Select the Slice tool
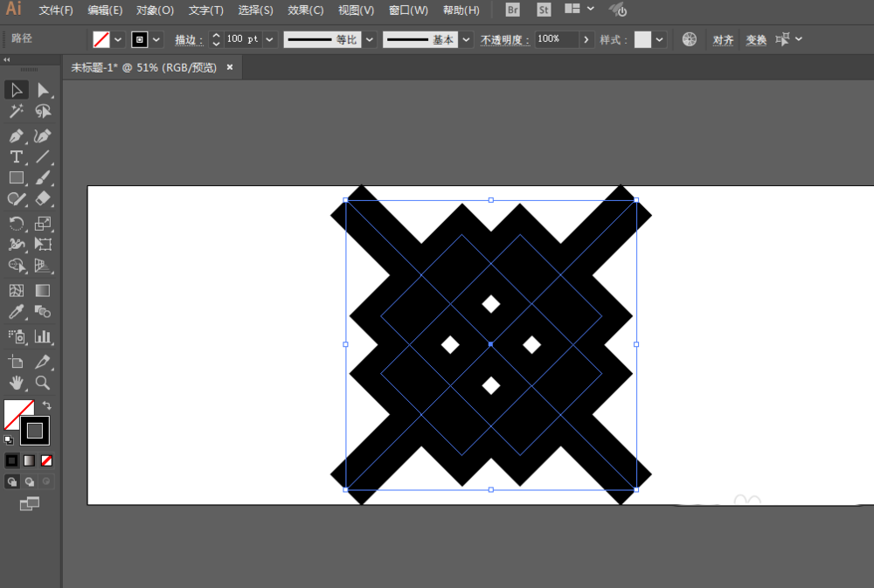 point(43,362)
